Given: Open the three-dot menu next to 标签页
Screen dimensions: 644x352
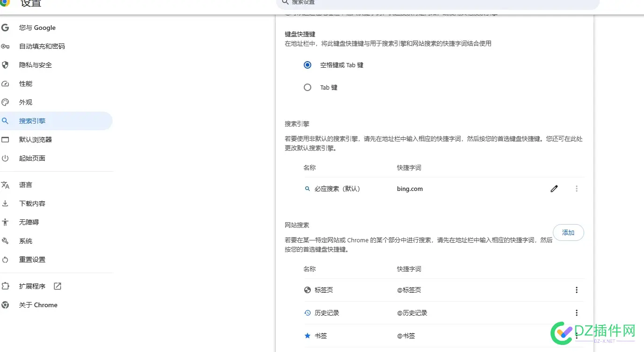Looking at the screenshot, I should 577,290.
